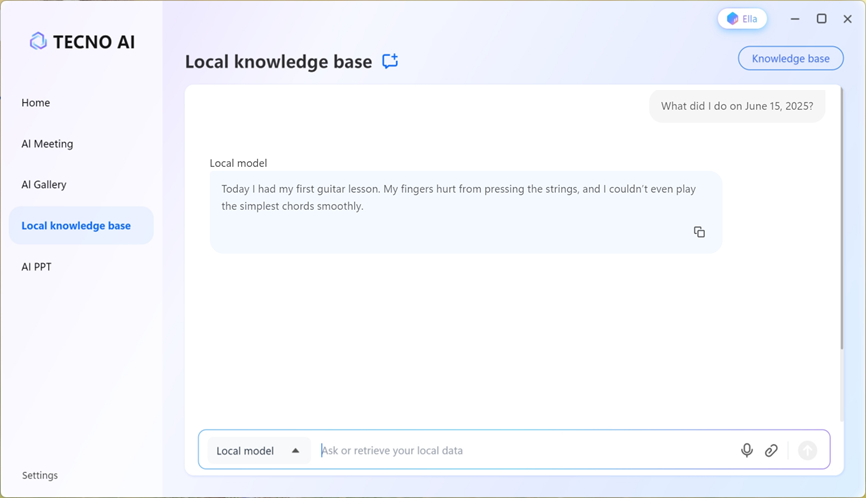The width and height of the screenshot is (866, 498).
Task: Go to Home page
Action: click(36, 103)
